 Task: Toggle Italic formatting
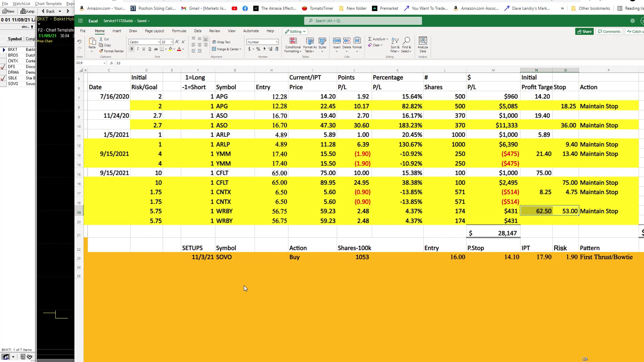click(138, 49)
